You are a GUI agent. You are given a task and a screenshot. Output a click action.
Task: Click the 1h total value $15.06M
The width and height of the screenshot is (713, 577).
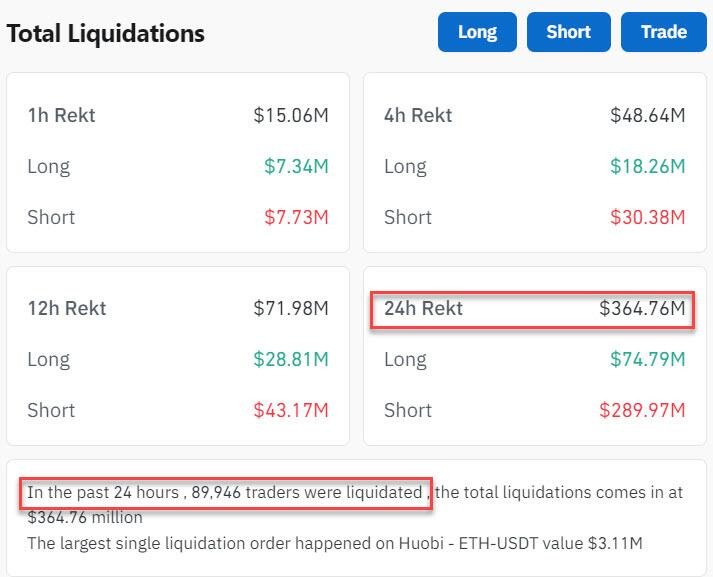pyautogui.click(x=291, y=115)
